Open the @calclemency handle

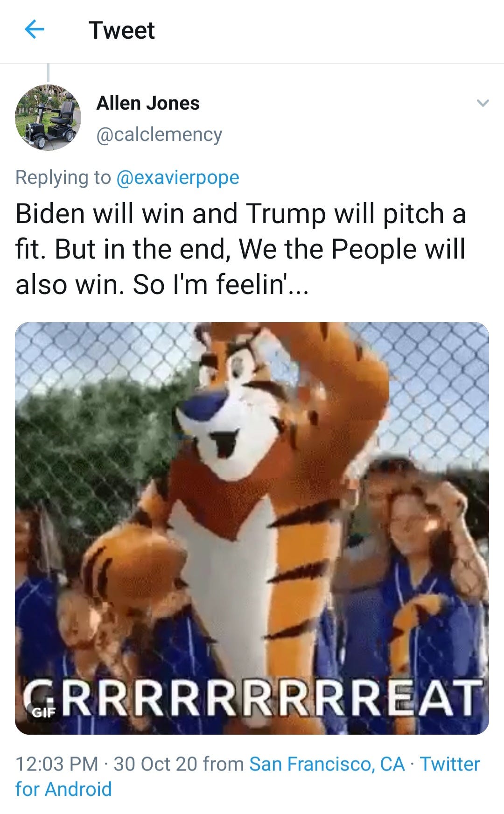(x=159, y=134)
